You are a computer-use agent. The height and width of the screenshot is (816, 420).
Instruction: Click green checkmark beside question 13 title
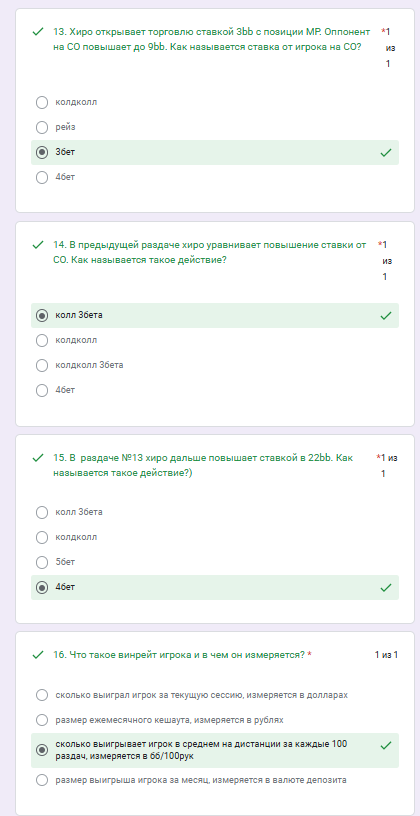coord(38,32)
